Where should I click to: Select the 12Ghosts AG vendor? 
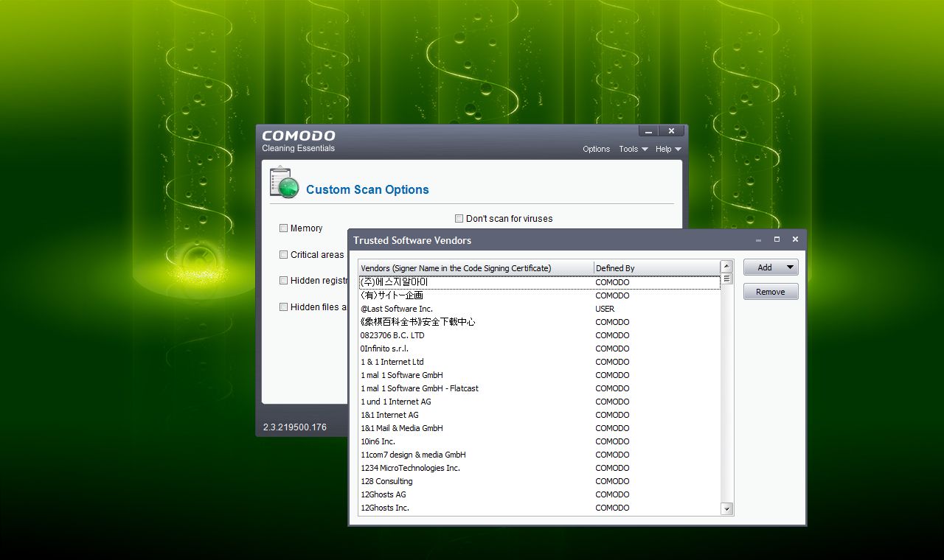[539, 494]
